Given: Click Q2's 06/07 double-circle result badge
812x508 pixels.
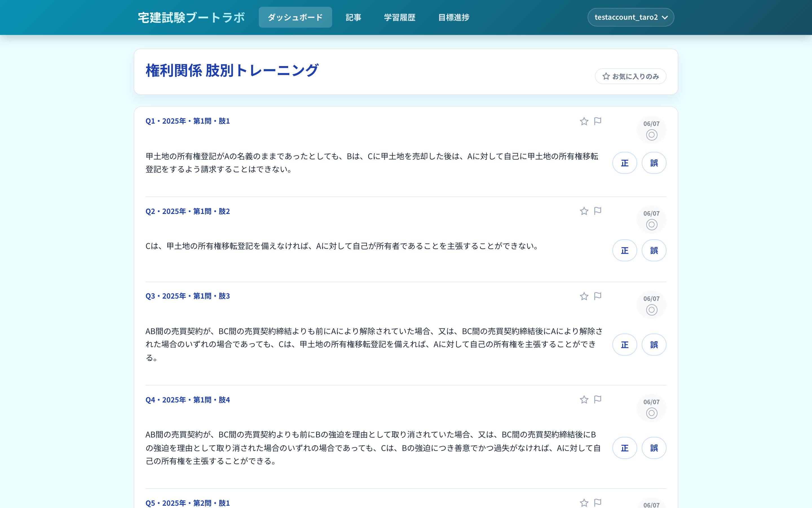Looking at the screenshot, I should (651, 219).
